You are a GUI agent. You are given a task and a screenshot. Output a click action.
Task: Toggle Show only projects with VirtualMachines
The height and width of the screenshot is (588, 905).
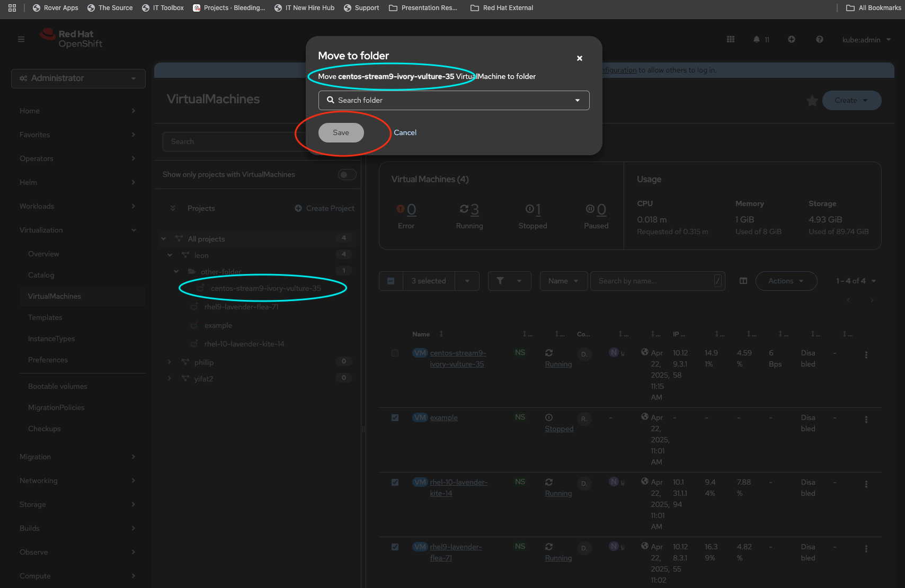(347, 175)
